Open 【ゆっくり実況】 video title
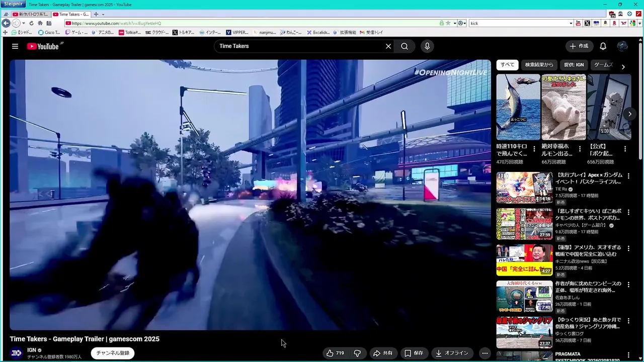This screenshot has width=644, height=362. pyautogui.click(x=588, y=323)
